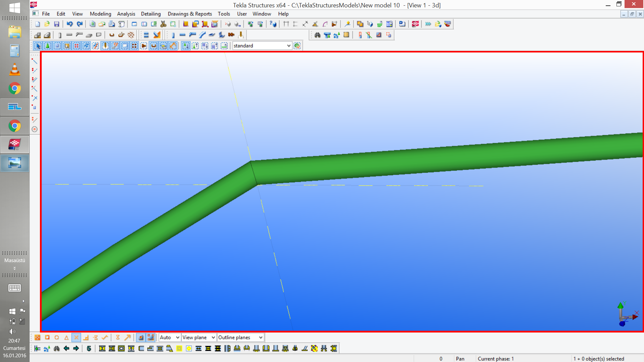Select the standard view dropdown

point(261,46)
